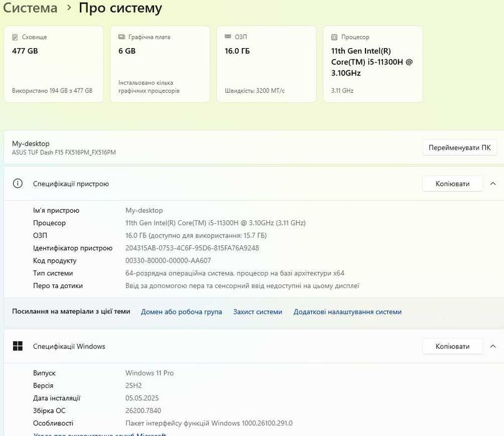Click the Про систему page title

120,8
